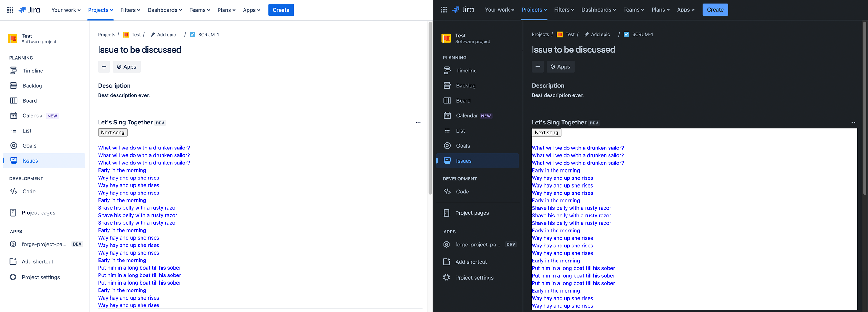Expand Apps dropdown in light window navbar
Image resolution: width=868 pixels, height=312 pixels.
click(251, 10)
